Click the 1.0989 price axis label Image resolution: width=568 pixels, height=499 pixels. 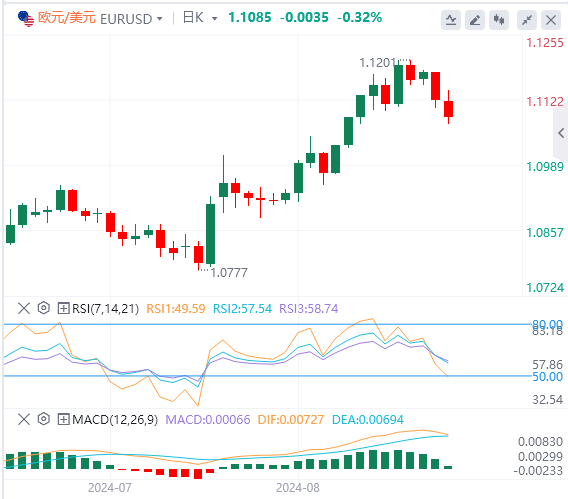545,167
